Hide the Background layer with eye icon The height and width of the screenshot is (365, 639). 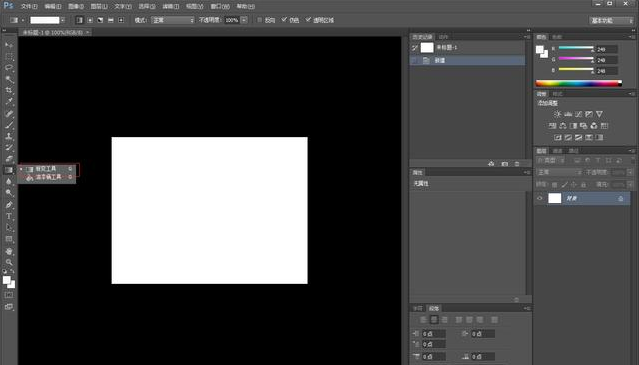pyautogui.click(x=540, y=198)
